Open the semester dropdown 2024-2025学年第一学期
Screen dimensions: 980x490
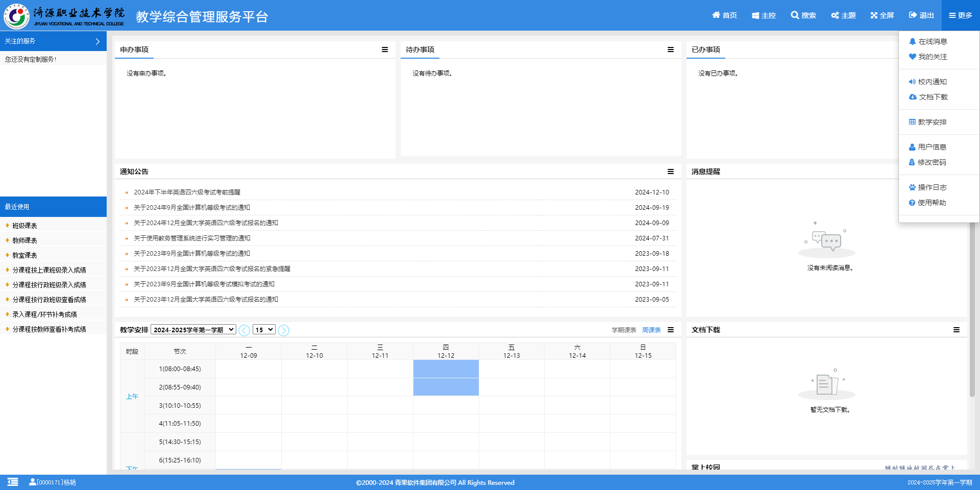(x=193, y=330)
